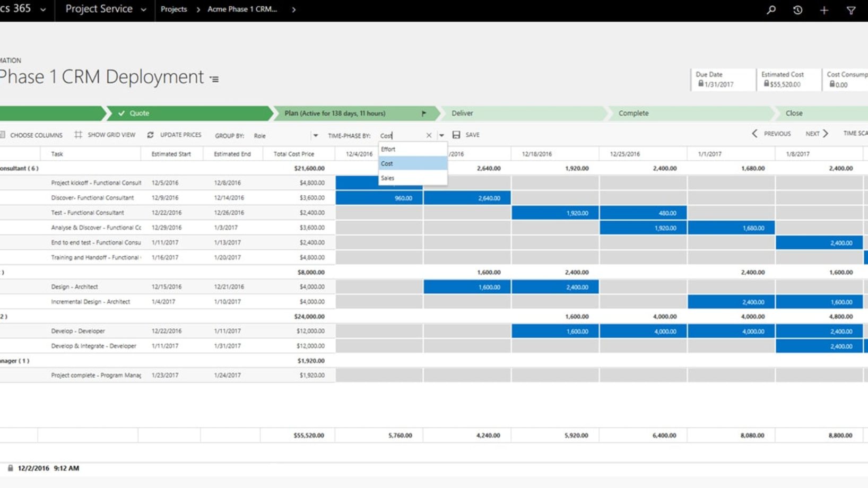Click the Quote stage in process bar
Screen dimensions: 868x488
pos(188,113)
